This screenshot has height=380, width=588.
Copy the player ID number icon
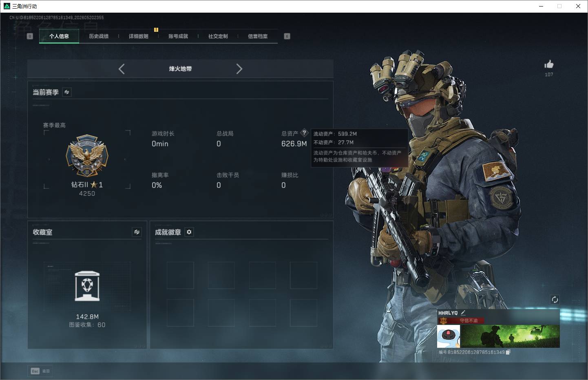click(x=508, y=352)
